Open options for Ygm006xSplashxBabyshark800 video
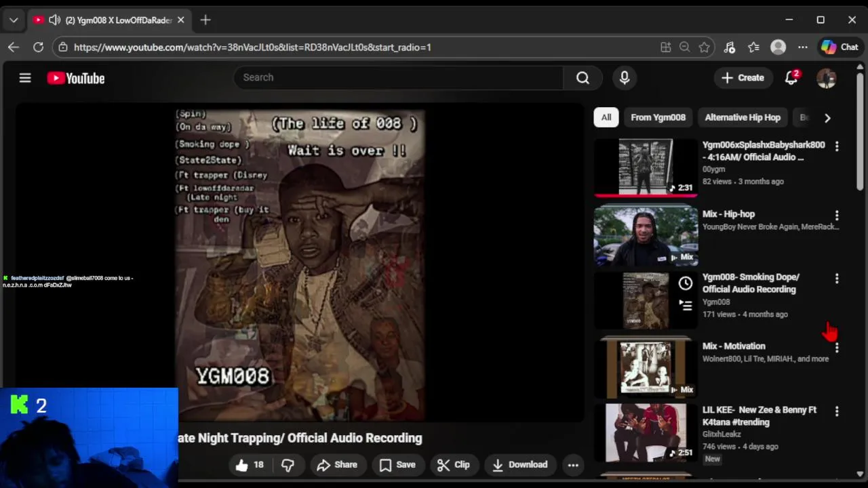Viewport: 868px width, 488px height. 837,146
